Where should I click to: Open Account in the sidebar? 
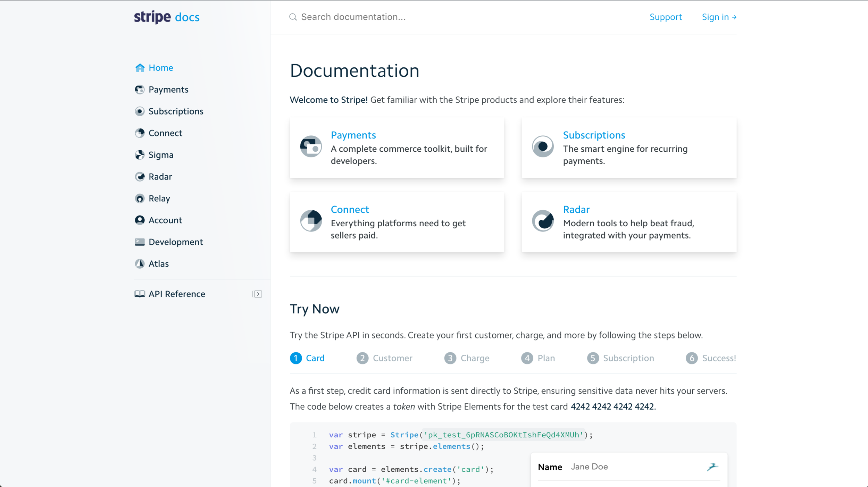pos(158,220)
